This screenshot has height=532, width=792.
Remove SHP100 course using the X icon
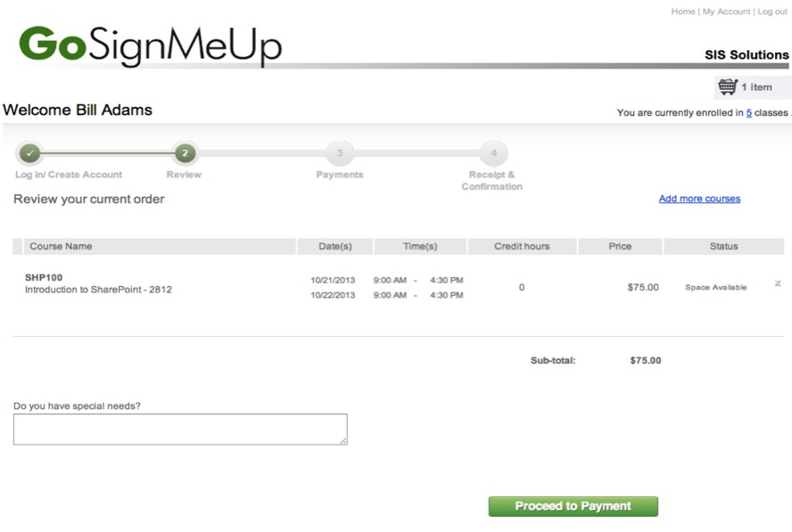pos(778,283)
